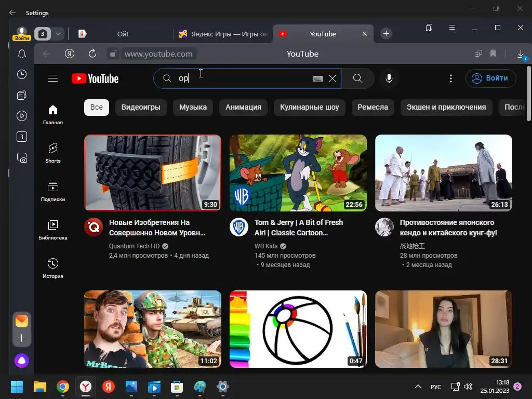This screenshot has width=532, height=399.
Task: Filter by Кулинарные шоу chip
Action: click(x=310, y=107)
